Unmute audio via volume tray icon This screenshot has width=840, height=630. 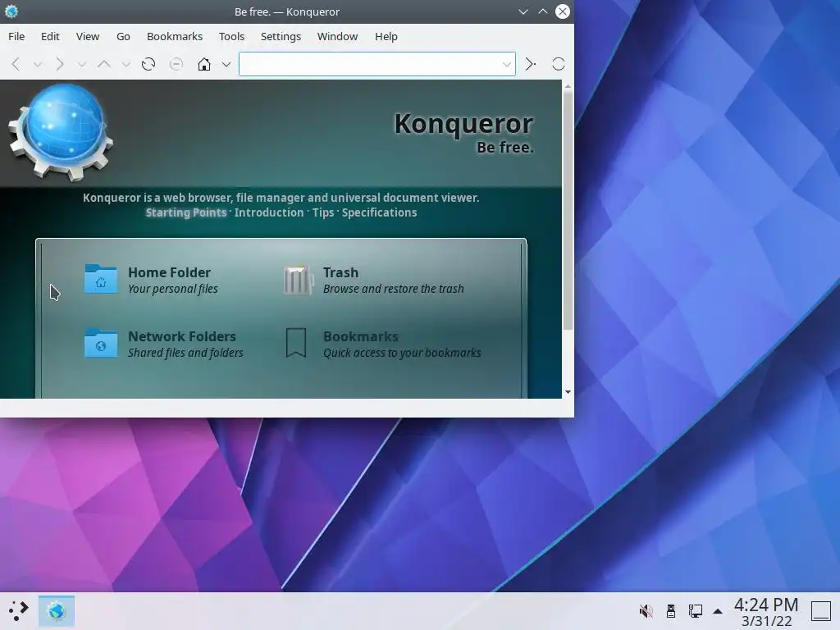(x=646, y=610)
